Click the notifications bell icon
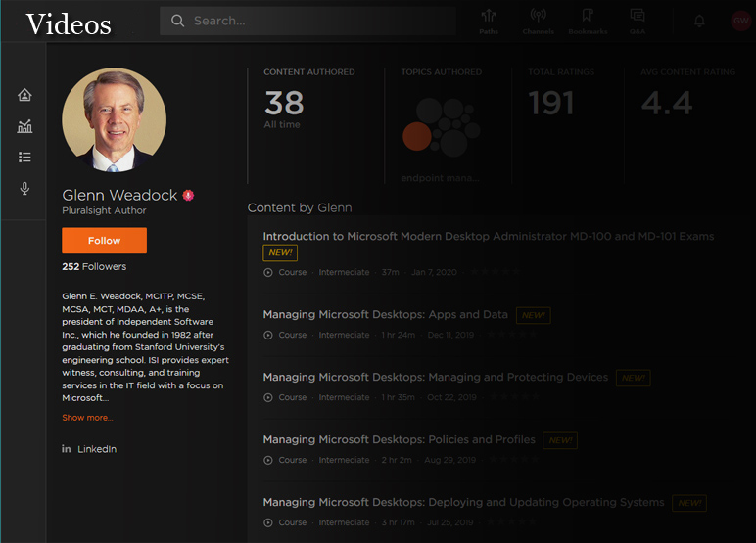 699,21
